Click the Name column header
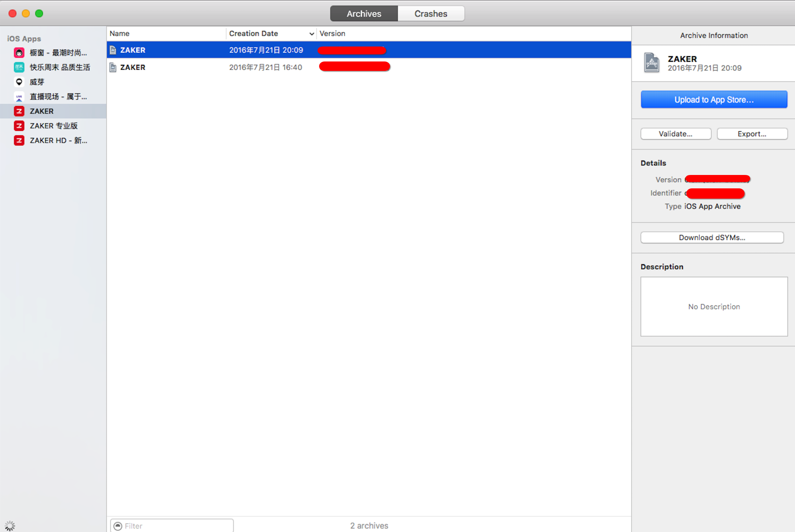 tap(166, 33)
